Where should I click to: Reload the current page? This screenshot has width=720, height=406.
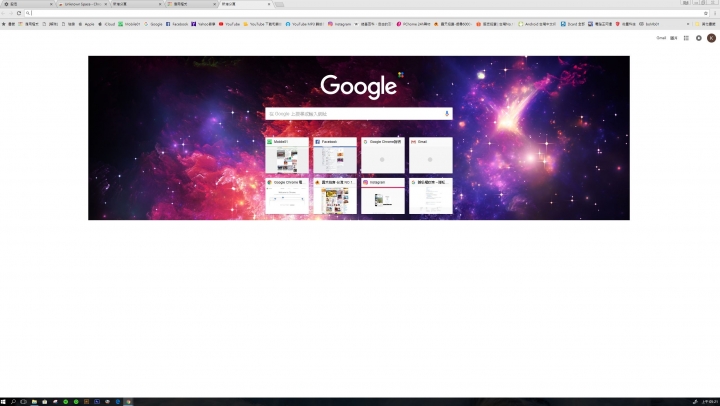(19, 13)
